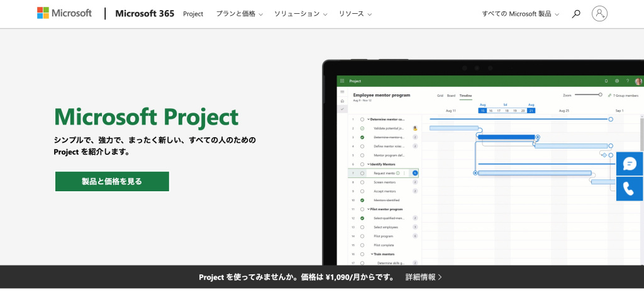This screenshot has width=644, height=302.
Task: Click the Employee mentor program title
Action: pos(382,95)
